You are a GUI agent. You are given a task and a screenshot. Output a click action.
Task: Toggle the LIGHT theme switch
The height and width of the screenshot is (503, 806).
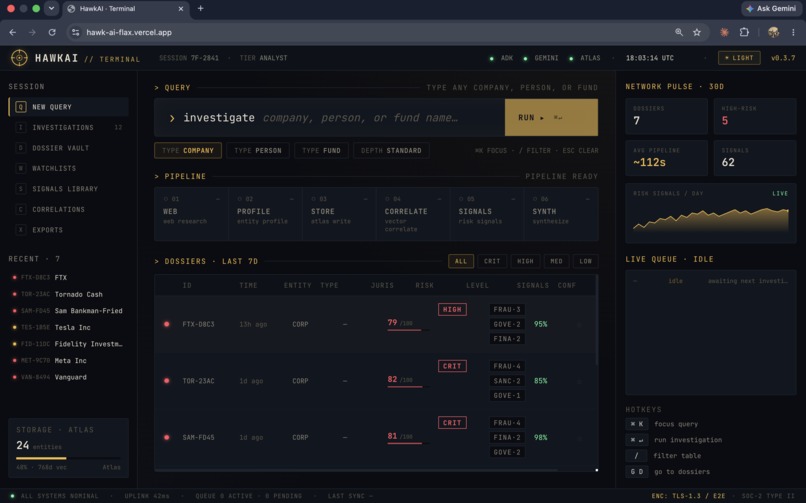pos(739,58)
